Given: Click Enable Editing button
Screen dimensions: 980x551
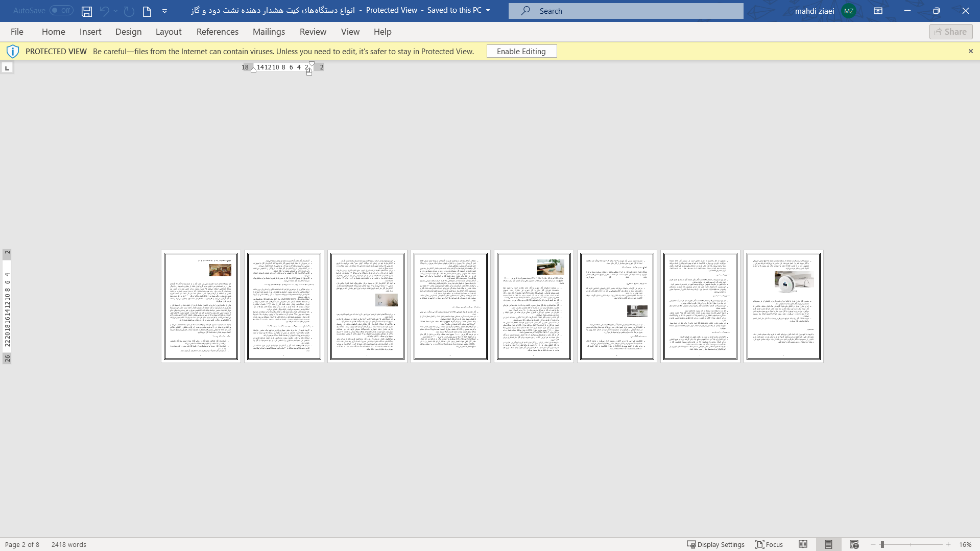Looking at the screenshot, I should (x=521, y=51).
